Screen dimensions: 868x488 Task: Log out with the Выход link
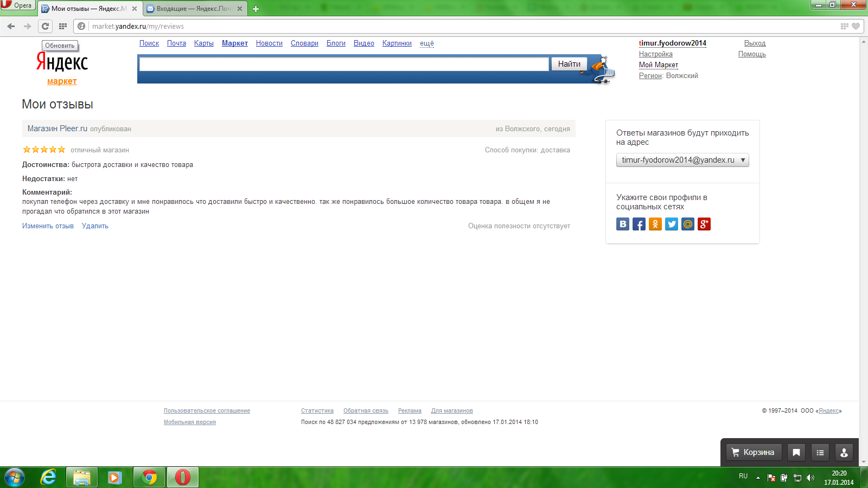[x=755, y=43]
